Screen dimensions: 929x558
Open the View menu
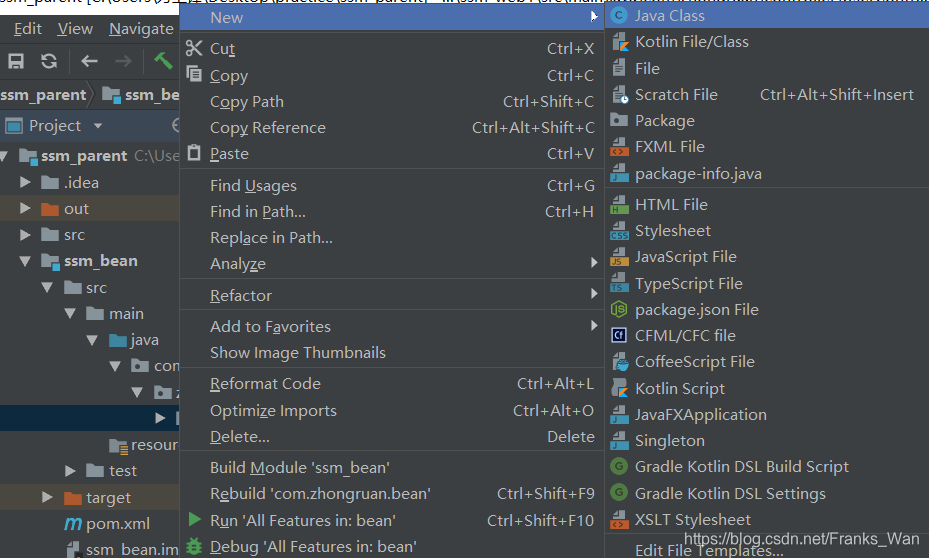(75, 28)
